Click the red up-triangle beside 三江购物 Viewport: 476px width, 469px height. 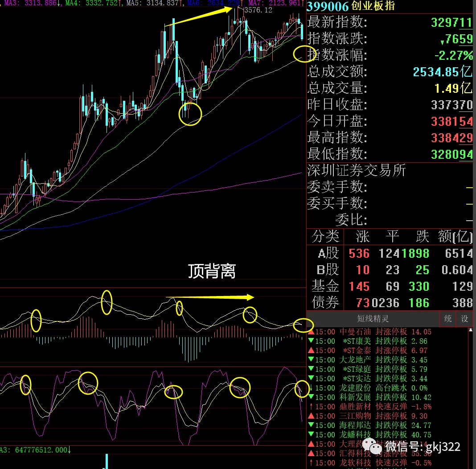pyautogui.click(x=311, y=416)
